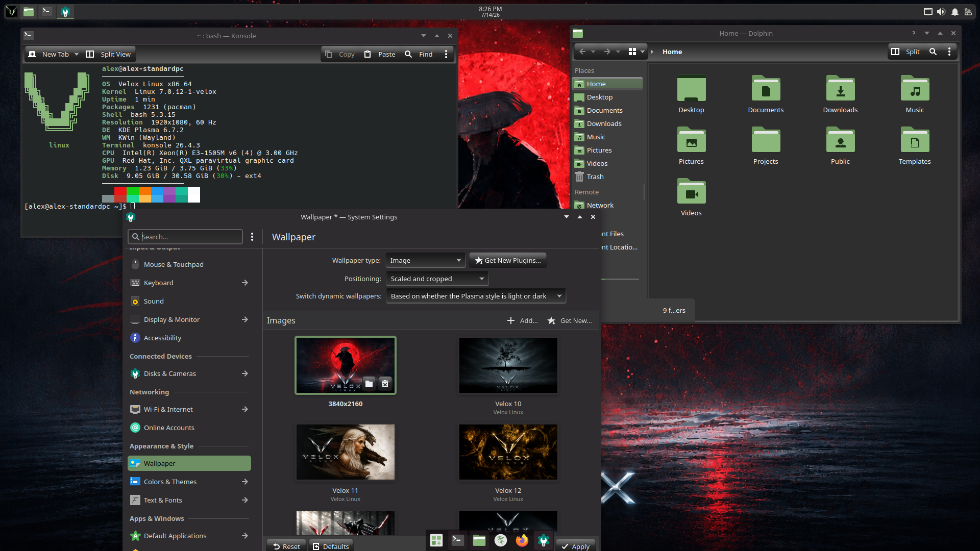The image size is (980, 551).
Task: Open Mouse & Touchpad settings
Action: (x=189, y=264)
